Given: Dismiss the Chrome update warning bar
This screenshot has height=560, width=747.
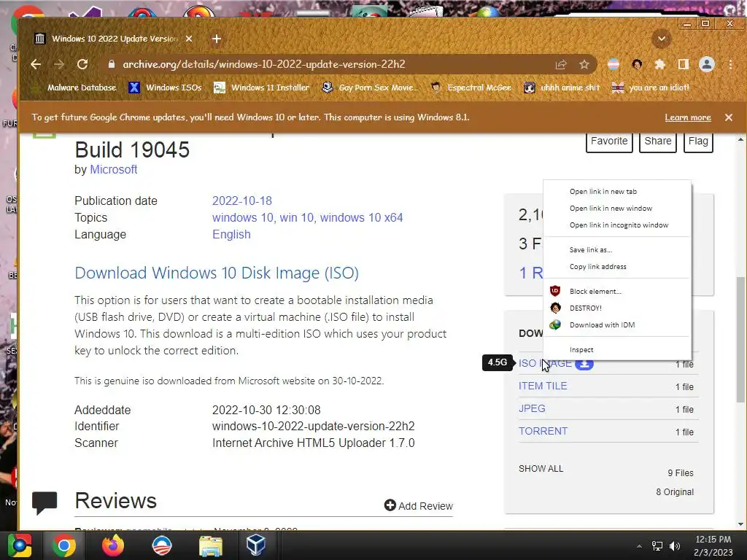Looking at the screenshot, I should point(729,117).
